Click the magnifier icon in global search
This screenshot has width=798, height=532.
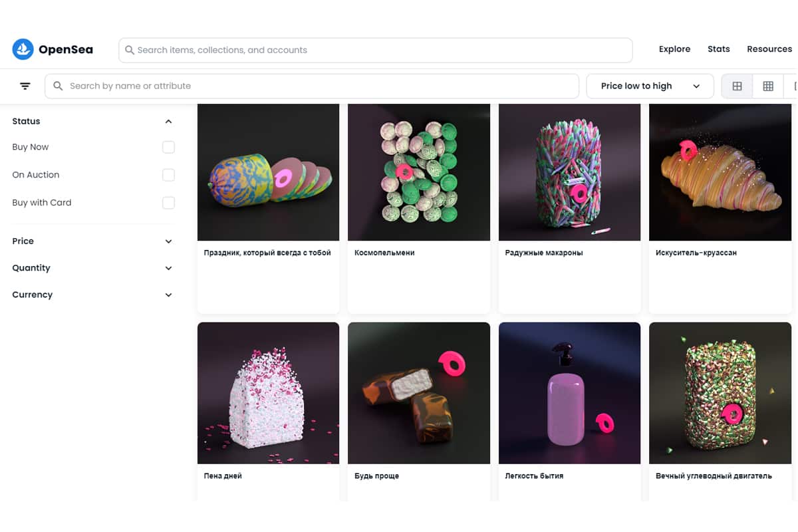point(130,50)
